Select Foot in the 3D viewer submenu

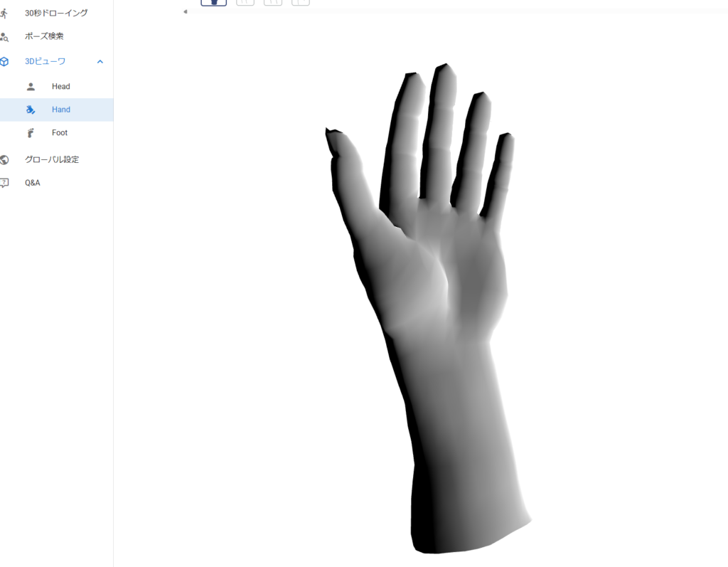(x=60, y=133)
